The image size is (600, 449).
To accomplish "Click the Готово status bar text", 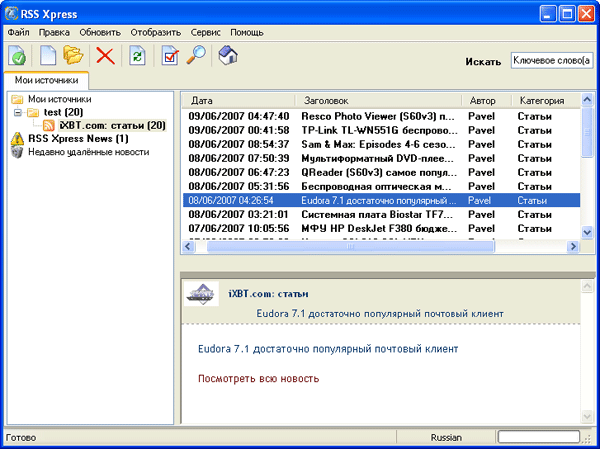I will (21, 438).
